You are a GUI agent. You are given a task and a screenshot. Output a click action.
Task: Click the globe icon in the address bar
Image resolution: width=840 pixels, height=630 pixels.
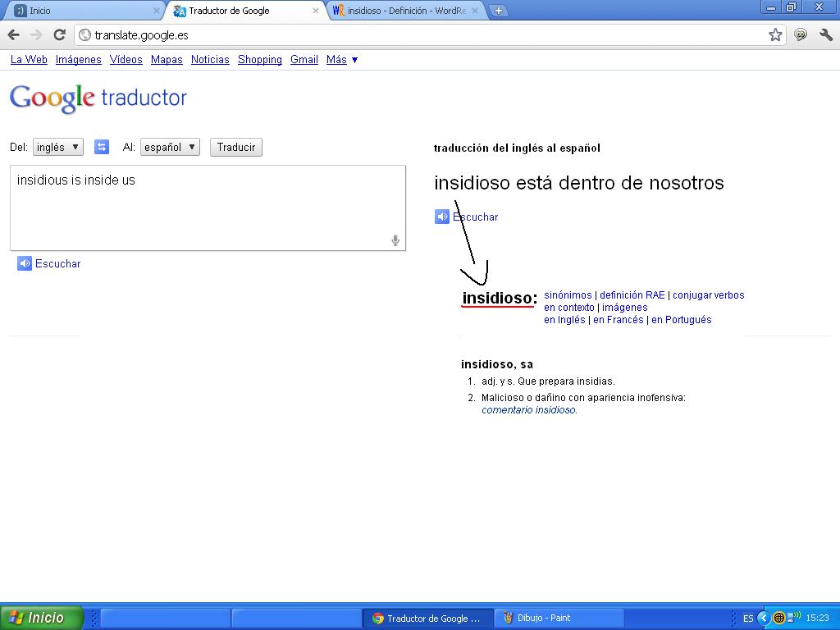coord(84,35)
